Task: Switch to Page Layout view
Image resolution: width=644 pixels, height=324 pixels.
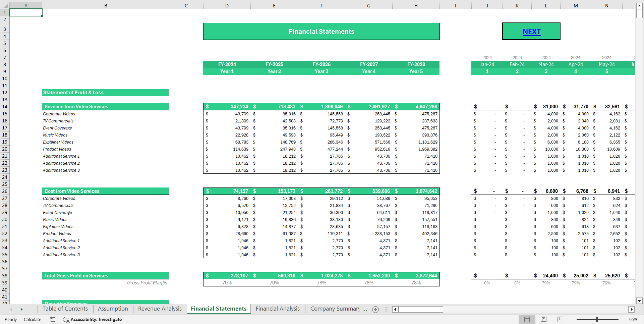Action: coord(544,319)
